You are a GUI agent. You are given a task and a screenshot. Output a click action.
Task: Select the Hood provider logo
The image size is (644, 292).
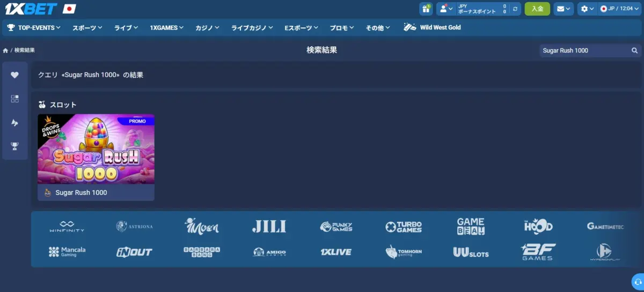[538, 226]
